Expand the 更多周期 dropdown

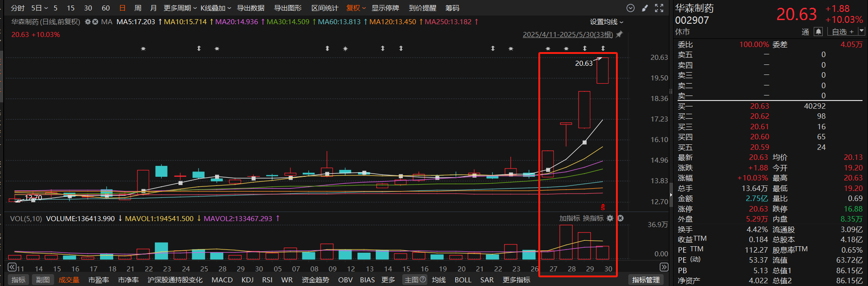click(180, 8)
